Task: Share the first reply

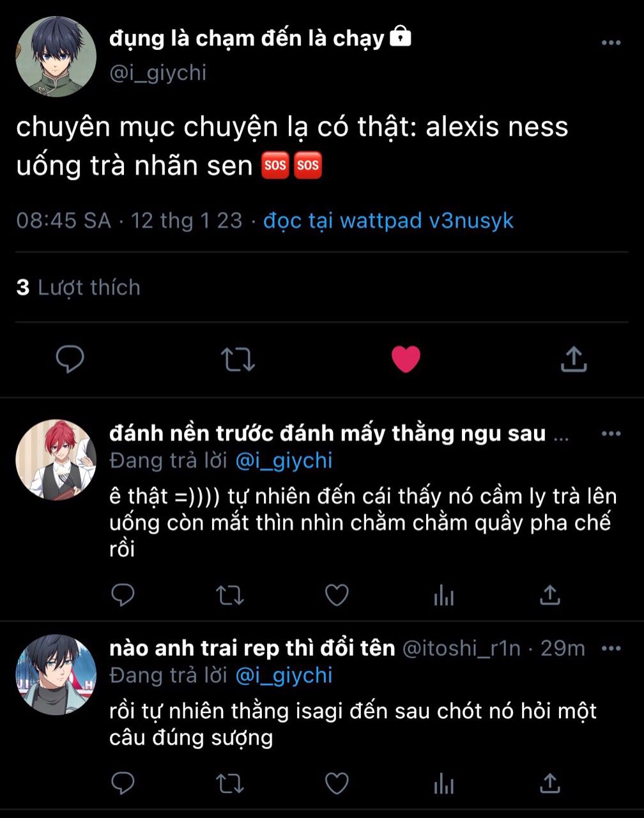Action: pos(550,596)
